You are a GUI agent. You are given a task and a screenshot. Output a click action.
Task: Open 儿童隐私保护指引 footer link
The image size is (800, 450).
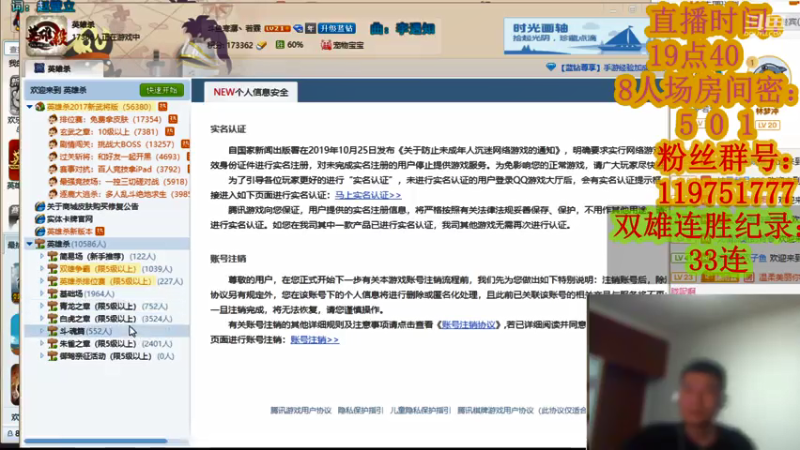420,410
